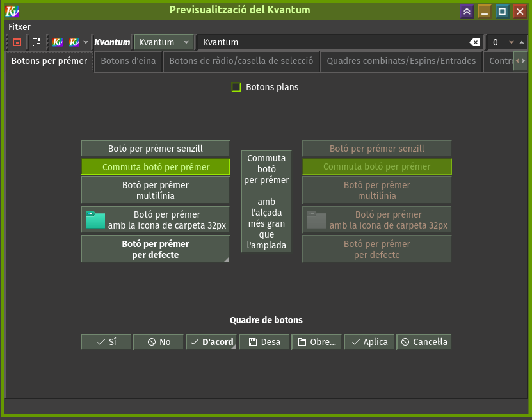Screen dimensions: 532x420
Task: Maximize the Kvantum preview window
Action: [502, 12]
